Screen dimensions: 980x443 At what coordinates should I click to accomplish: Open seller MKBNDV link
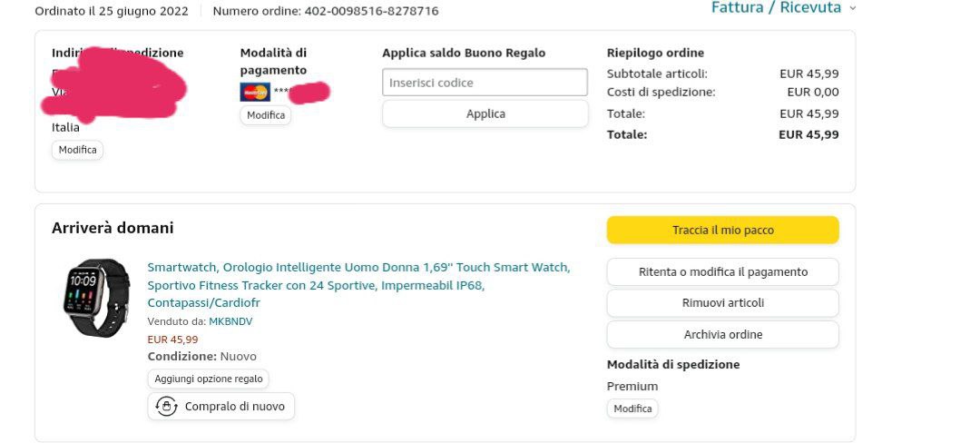pos(230,321)
